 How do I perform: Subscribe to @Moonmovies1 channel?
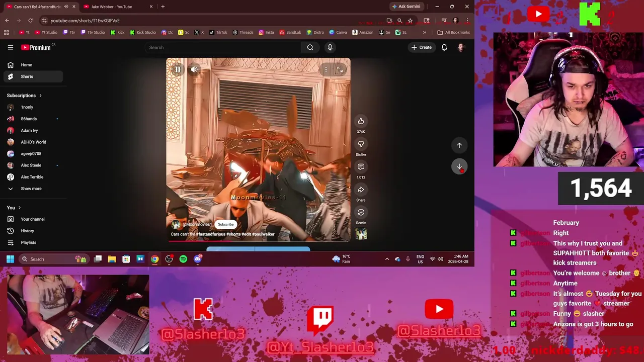coord(225,224)
